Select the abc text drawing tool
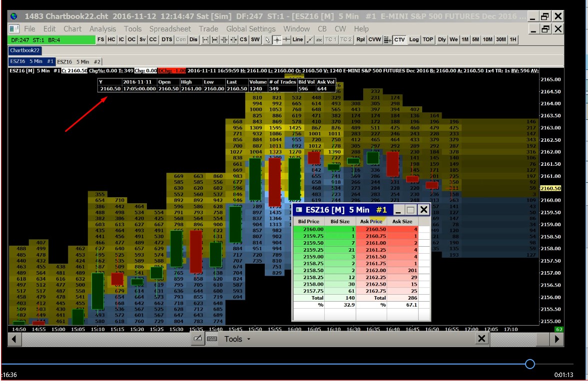This screenshot has height=390, width=588. [x=319, y=40]
